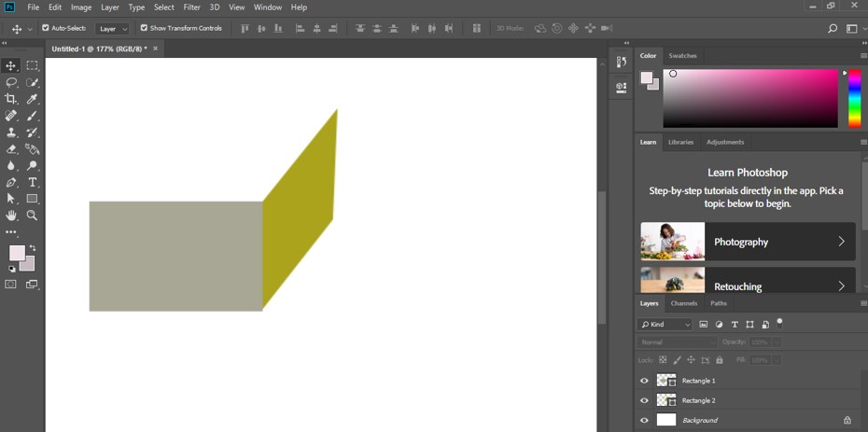Open the blend mode Normal dropdown
868x432 pixels.
[677, 342]
